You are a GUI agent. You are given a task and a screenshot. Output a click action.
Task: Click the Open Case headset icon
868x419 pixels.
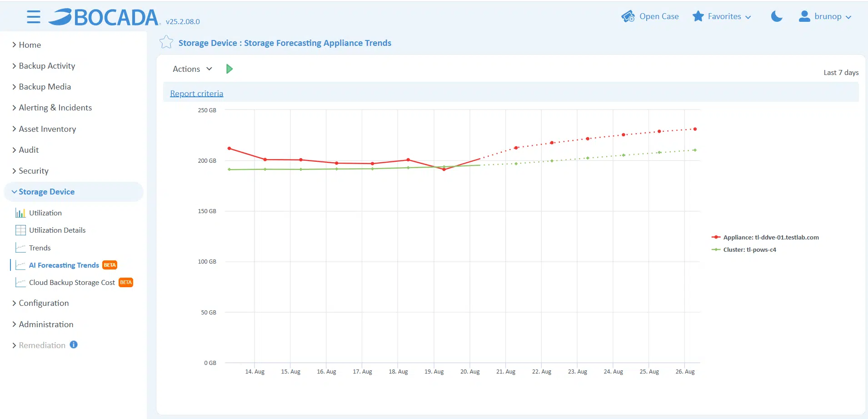click(628, 16)
